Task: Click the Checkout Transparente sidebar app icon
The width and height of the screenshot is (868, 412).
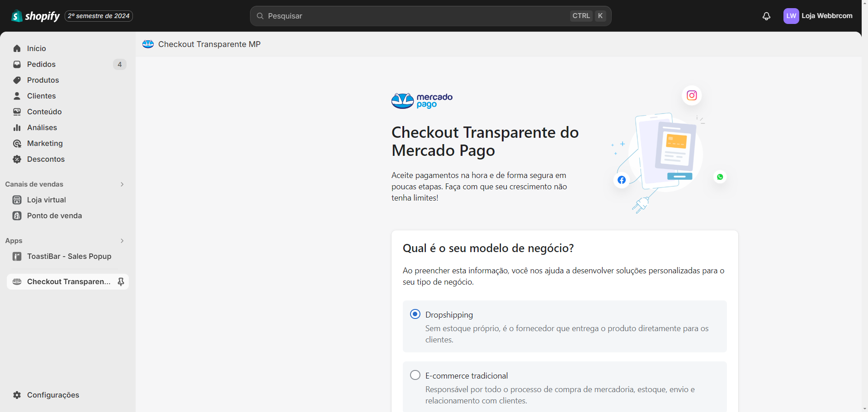Action: [17, 281]
